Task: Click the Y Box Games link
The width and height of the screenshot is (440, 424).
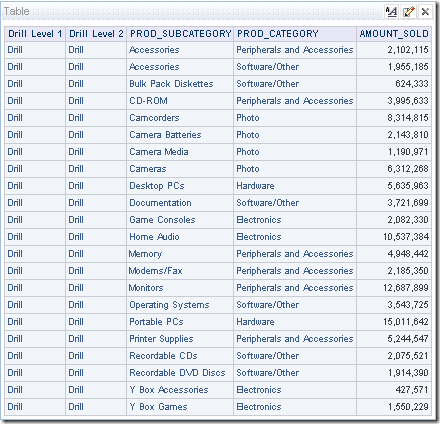Action: [x=158, y=407]
